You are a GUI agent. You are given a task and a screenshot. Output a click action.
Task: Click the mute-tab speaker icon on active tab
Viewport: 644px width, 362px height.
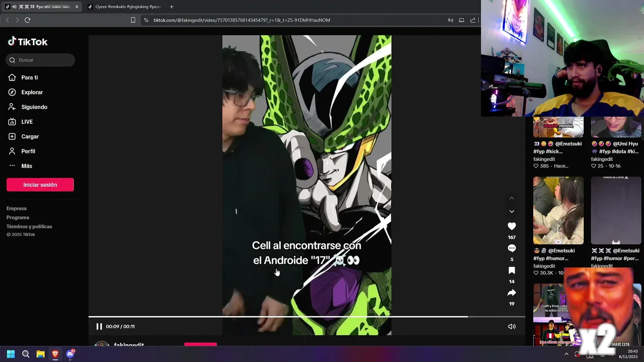point(14,7)
